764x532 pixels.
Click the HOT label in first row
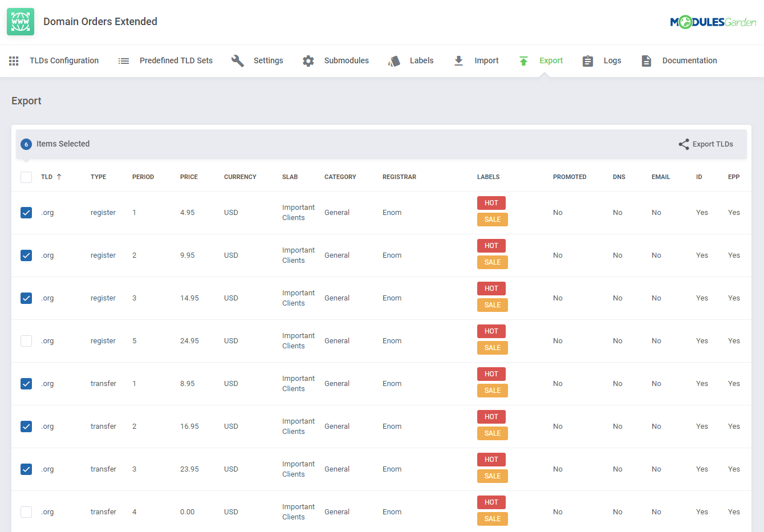coord(491,203)
